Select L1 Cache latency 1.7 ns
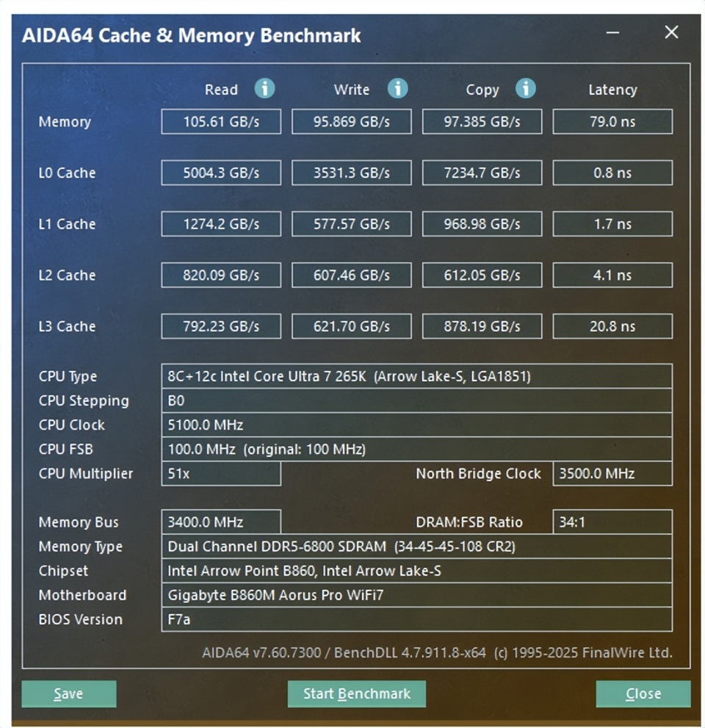705x728 pixels. [x=612, y=224]
